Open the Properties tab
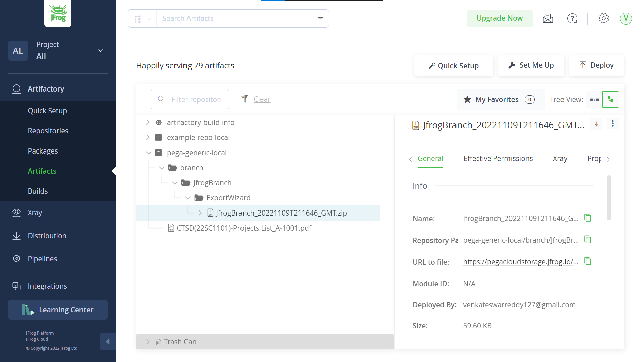644x362 pixels. tap(594, 159)
